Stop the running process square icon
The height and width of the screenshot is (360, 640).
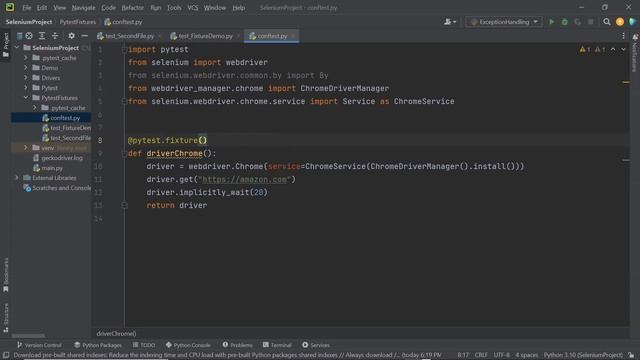tap(591, 22)
